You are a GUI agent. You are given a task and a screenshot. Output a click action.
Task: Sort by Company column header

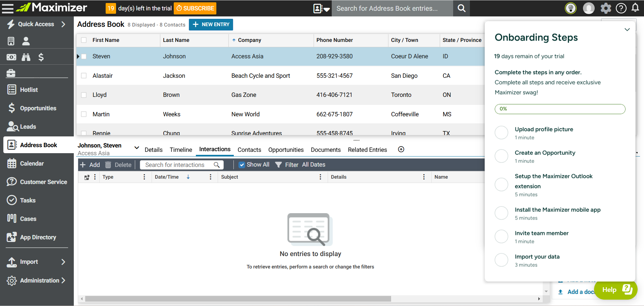point(249,40)
